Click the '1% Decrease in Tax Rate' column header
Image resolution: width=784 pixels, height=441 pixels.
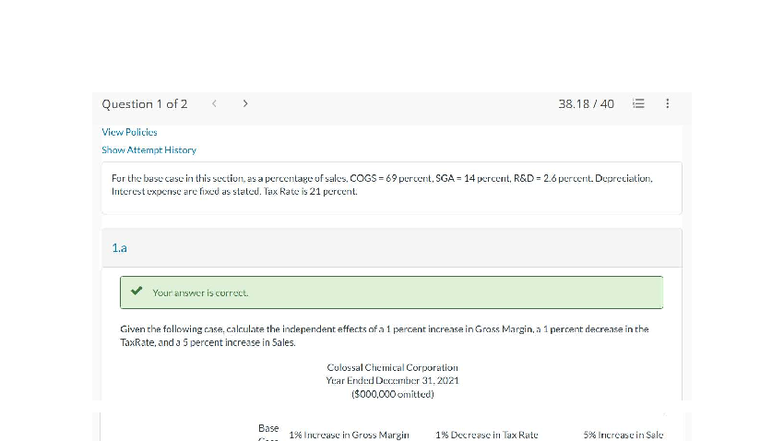pyautogui.click(x=487, y=435)
